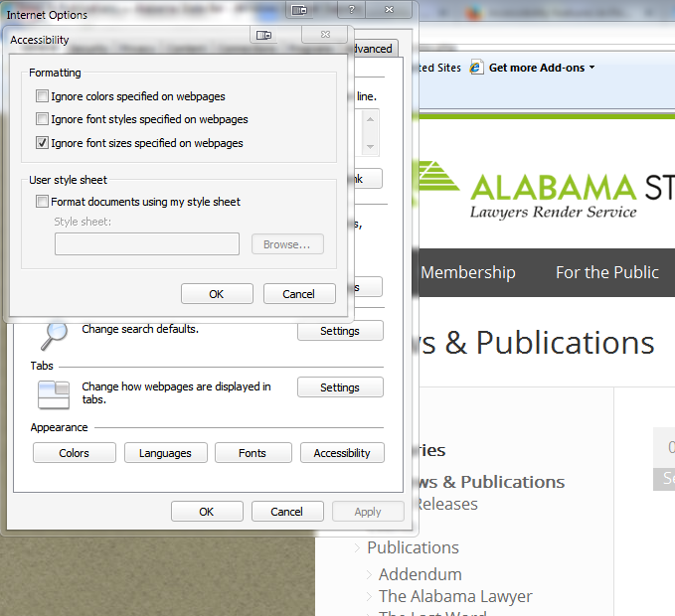
Task: Confirm Accessibility dialog with OK
Action: (217, 294)
